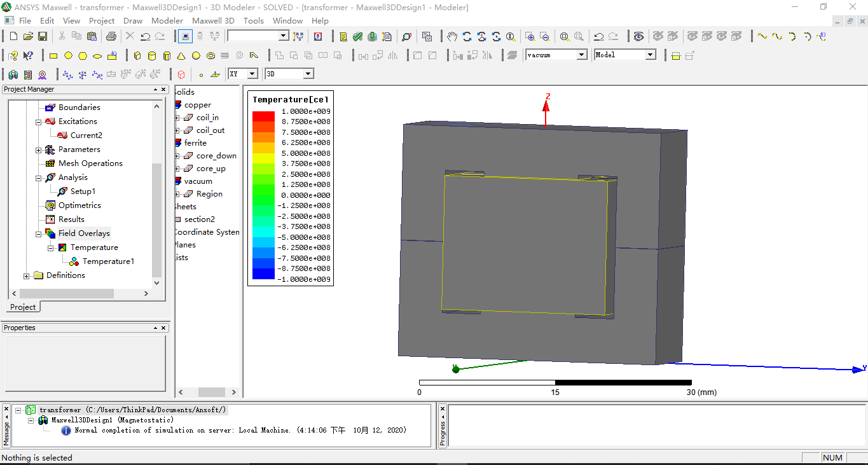Select Current2 excitation

(86, 135)
